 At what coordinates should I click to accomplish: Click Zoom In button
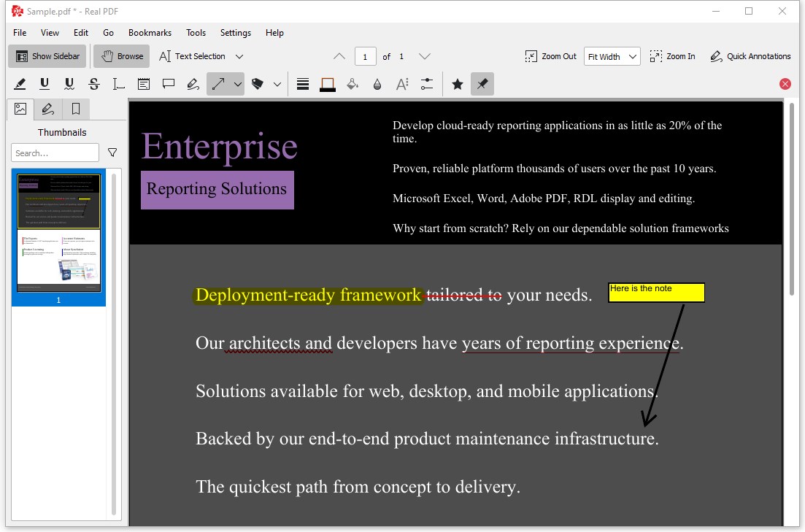[672, 56]
